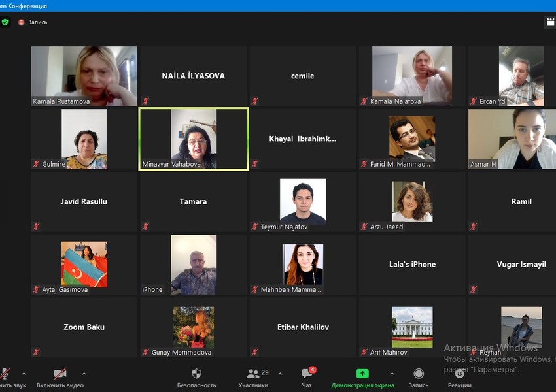Expand screen share options arrow
The height and width of the screenshot is (392, 556).
(392, 374)
